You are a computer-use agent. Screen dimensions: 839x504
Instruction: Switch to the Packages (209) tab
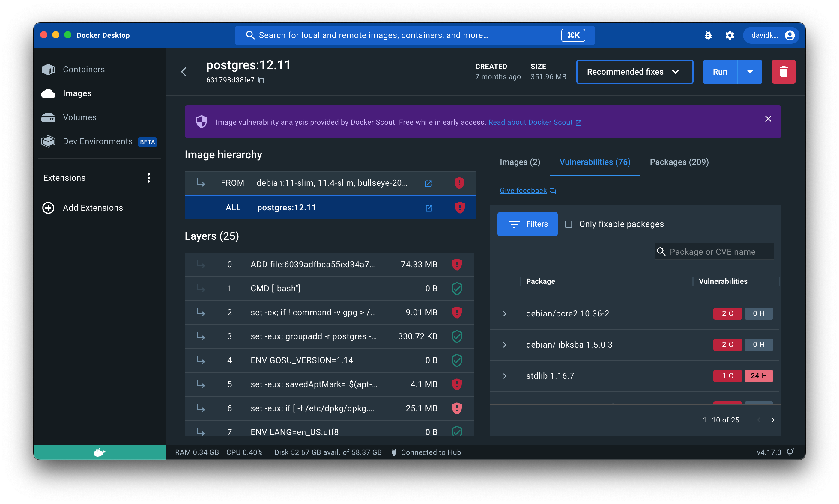(679, 162)
